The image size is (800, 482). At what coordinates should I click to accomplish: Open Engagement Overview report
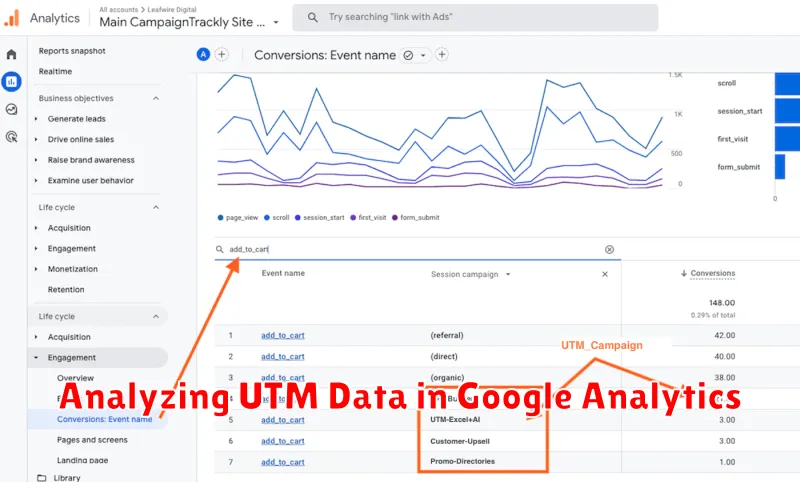[76, 378]
